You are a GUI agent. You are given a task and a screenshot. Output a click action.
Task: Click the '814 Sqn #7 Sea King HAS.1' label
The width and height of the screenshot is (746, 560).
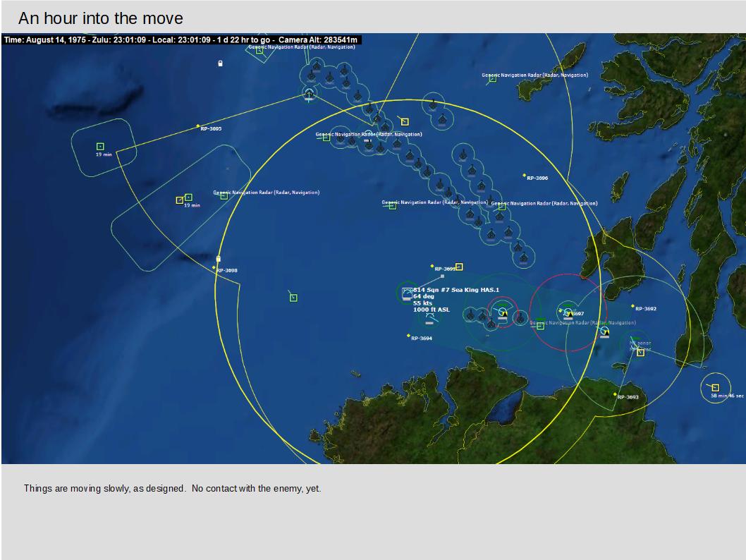[456, 290]
